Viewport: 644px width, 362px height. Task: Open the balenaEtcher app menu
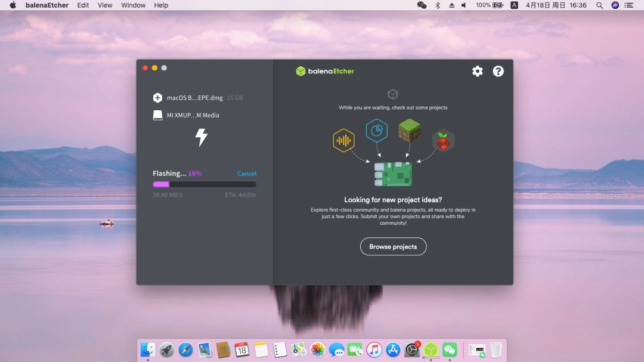coord(47,5)
